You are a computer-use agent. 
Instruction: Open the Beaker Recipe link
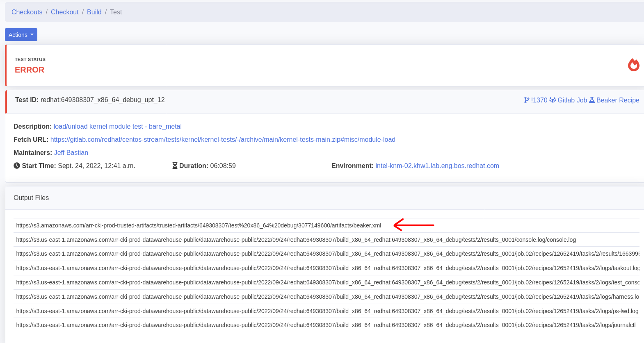(x=617, y=100)
